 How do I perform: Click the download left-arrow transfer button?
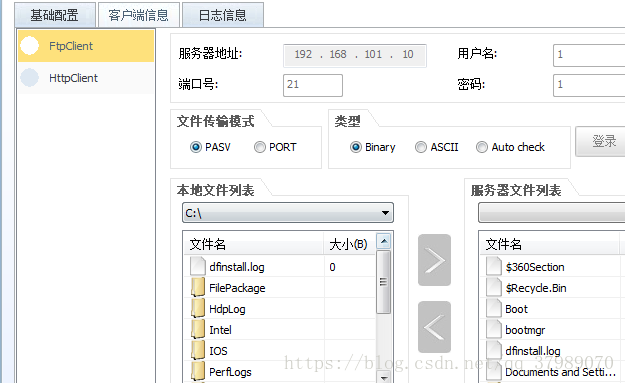434,327
